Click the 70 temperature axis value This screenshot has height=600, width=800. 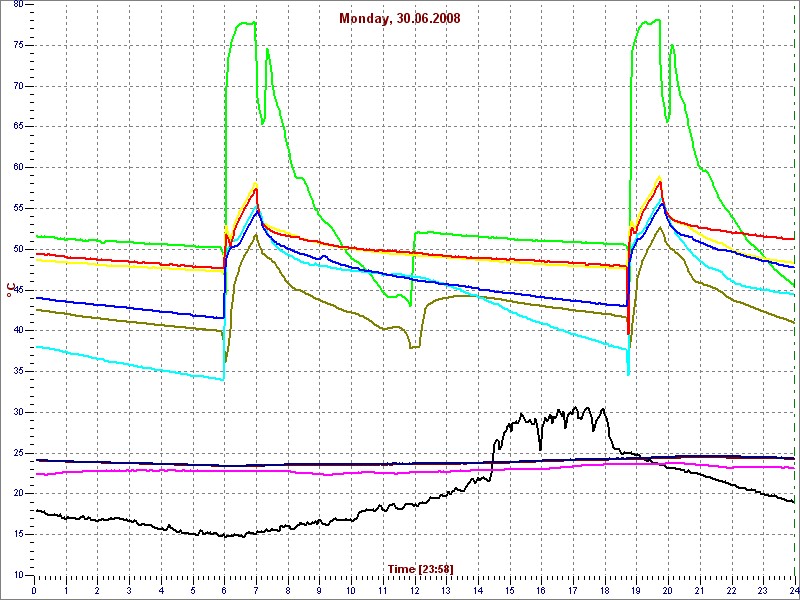pos(17,86)
